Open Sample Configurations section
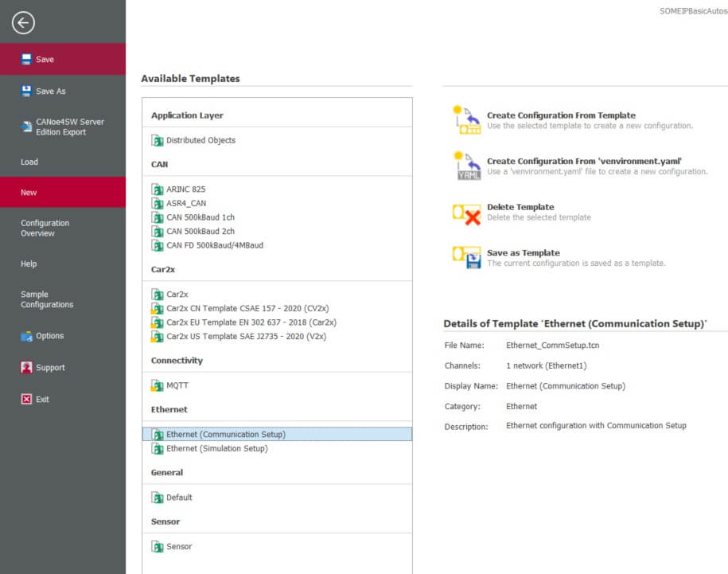728x574 pixels. click(x=47, y=299)
